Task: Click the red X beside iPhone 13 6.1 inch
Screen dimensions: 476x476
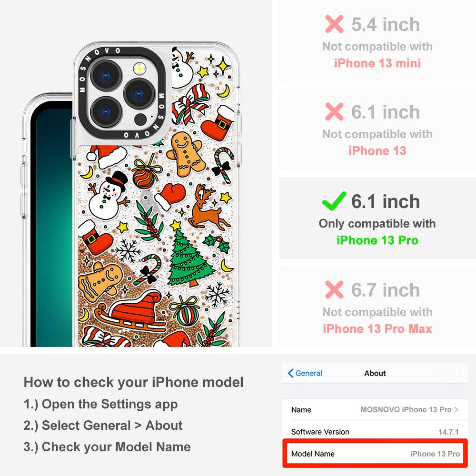Action: pyautogui.click(x=334, y=111)
